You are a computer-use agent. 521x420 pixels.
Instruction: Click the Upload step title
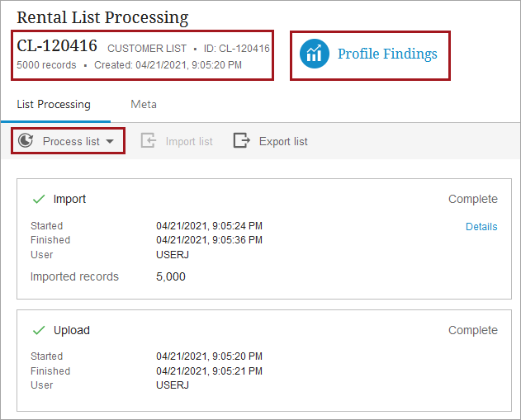72,330
